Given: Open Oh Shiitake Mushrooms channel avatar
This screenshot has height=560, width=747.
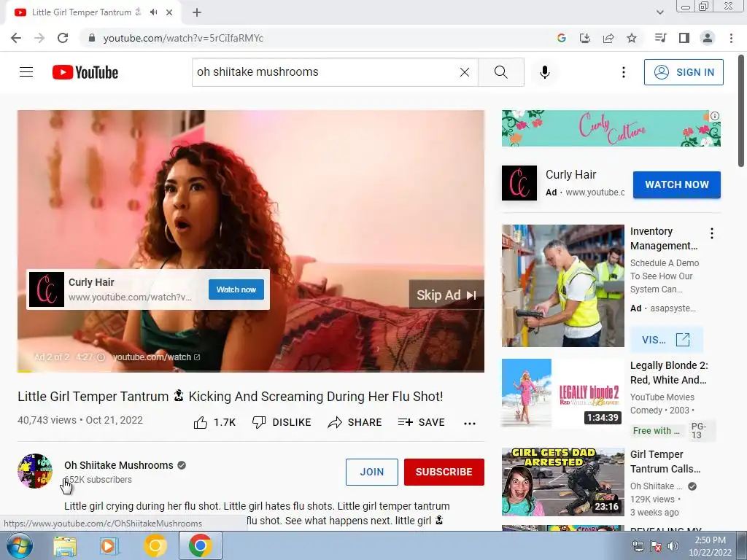Looking at the screenshot, I should pos(35,471).
